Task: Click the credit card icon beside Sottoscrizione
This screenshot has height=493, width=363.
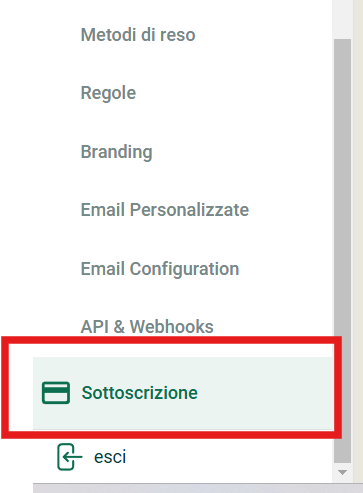Action: click(x=56, y=393)
